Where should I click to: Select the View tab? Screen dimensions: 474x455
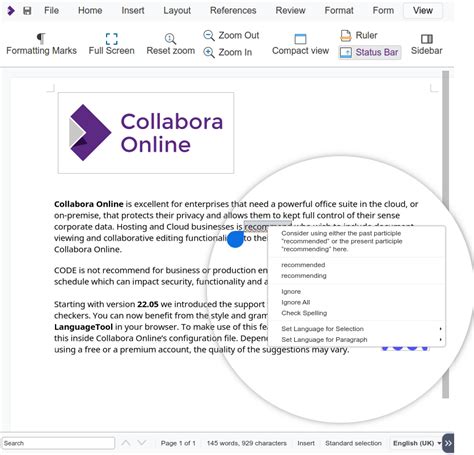tap(423, 11)
